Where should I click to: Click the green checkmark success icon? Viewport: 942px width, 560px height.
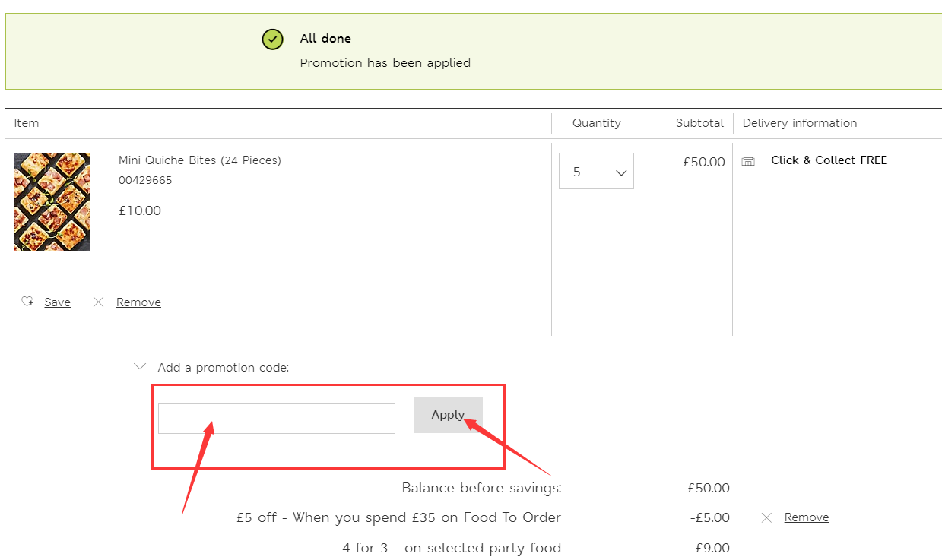(x=272, y=40)
